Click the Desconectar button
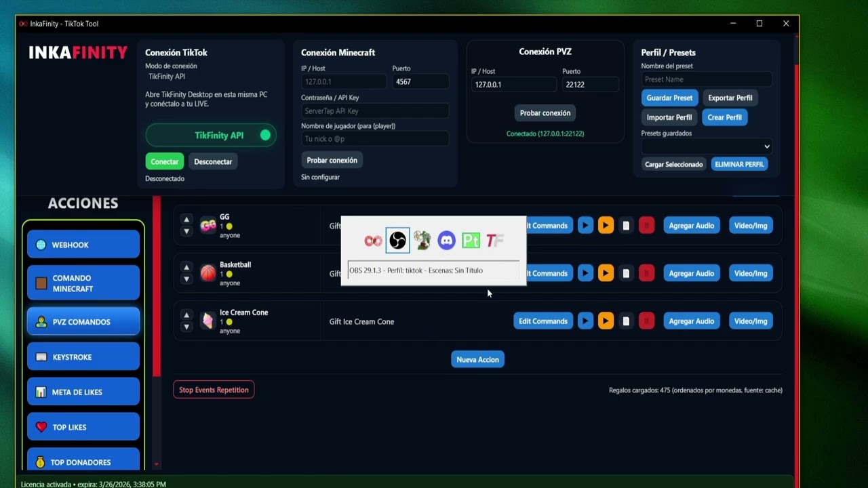Viewport: 868px width, 488px height. (213, 161)
